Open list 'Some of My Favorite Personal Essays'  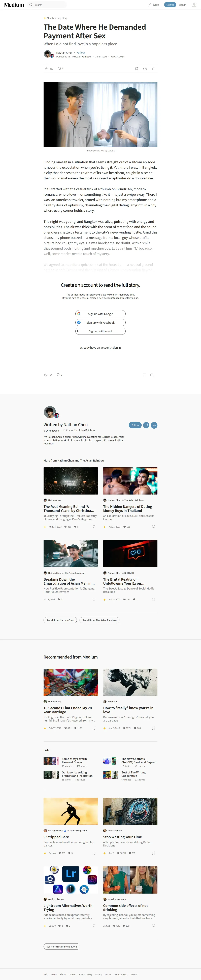pyautogui.click(x=75, y=761)
